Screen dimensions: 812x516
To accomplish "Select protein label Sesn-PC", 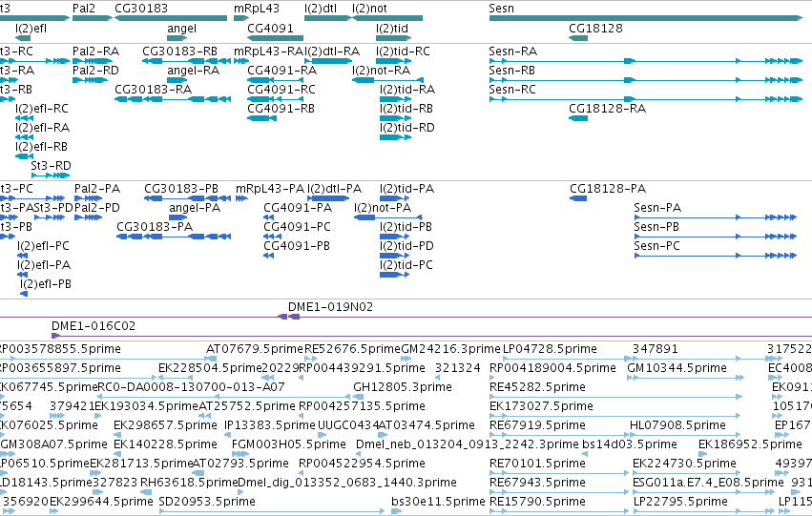I will [656, 246].
